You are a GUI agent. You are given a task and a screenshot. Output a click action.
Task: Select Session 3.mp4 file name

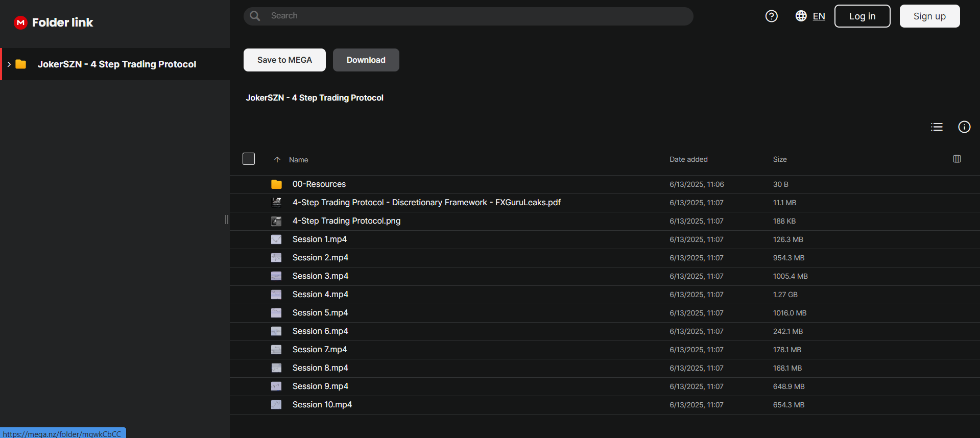[x=320, y=276]
